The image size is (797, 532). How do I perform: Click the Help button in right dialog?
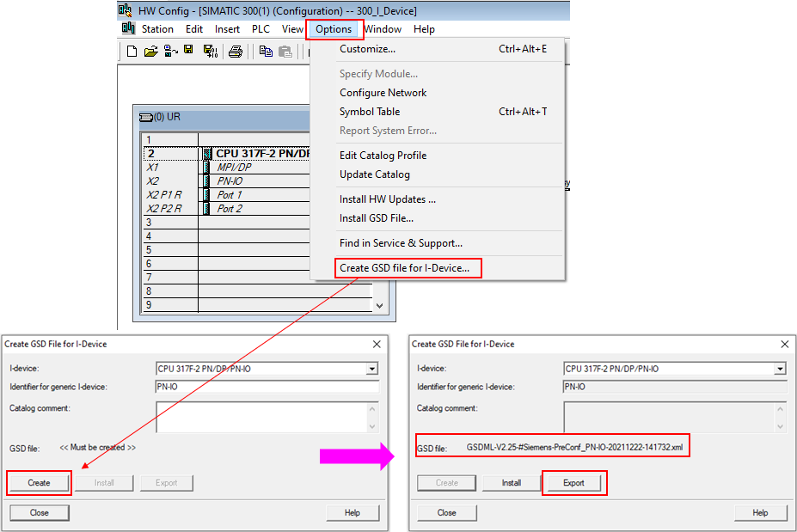760,513
